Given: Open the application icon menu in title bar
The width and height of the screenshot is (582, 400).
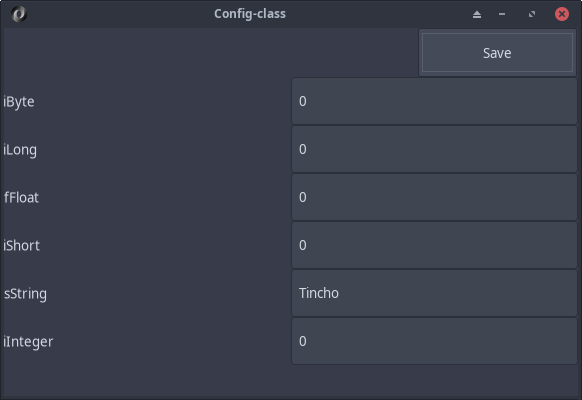Looking at the screenshot, I should pyautogui.click(x=19, y=14).
